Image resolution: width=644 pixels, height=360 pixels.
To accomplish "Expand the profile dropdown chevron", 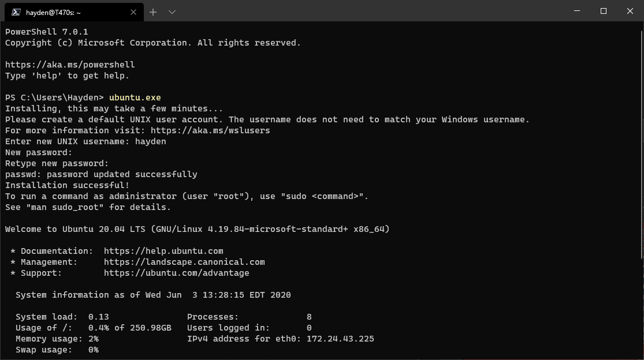I will click(x=172, y=12).
